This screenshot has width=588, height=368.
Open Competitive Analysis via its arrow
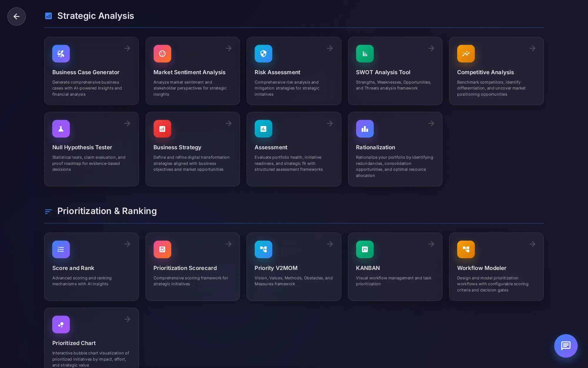(x=532, y=48)
